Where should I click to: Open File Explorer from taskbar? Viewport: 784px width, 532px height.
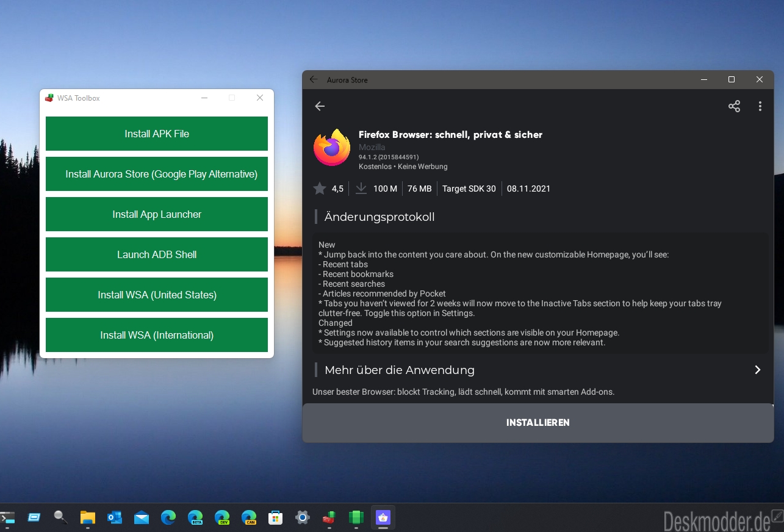[x=88, y=518]
